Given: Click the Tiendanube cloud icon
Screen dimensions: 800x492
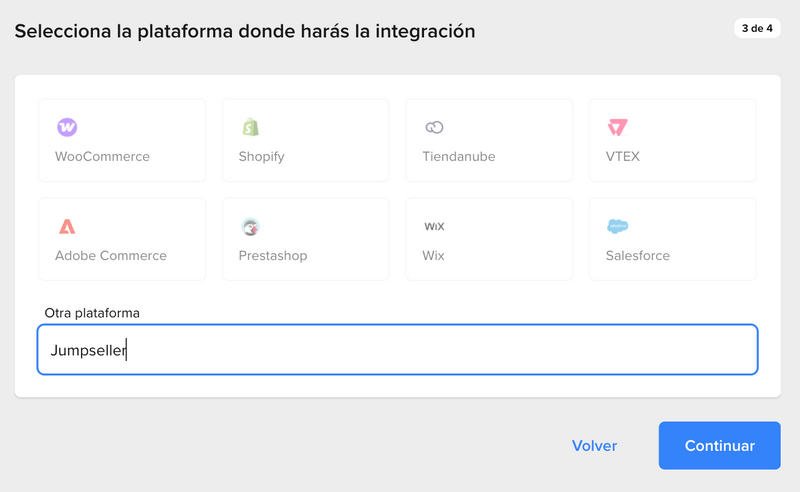Looking at the screenshot, I should [434, 127].
